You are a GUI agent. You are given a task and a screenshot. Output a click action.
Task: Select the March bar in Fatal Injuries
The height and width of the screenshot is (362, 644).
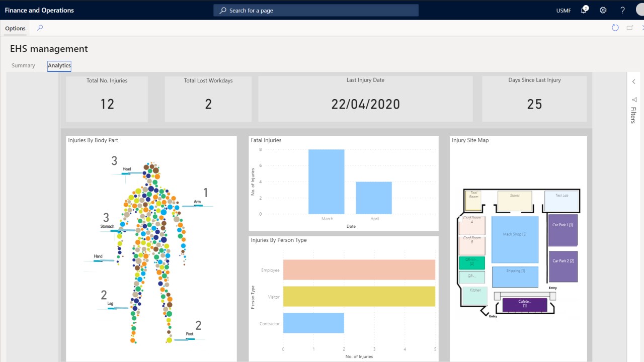[x=327, y=182]
